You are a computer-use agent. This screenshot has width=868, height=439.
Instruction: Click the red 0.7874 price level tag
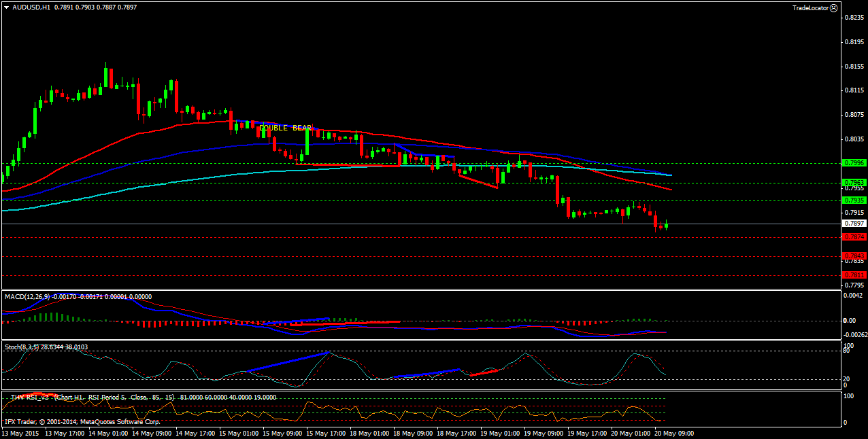[854, 237]
